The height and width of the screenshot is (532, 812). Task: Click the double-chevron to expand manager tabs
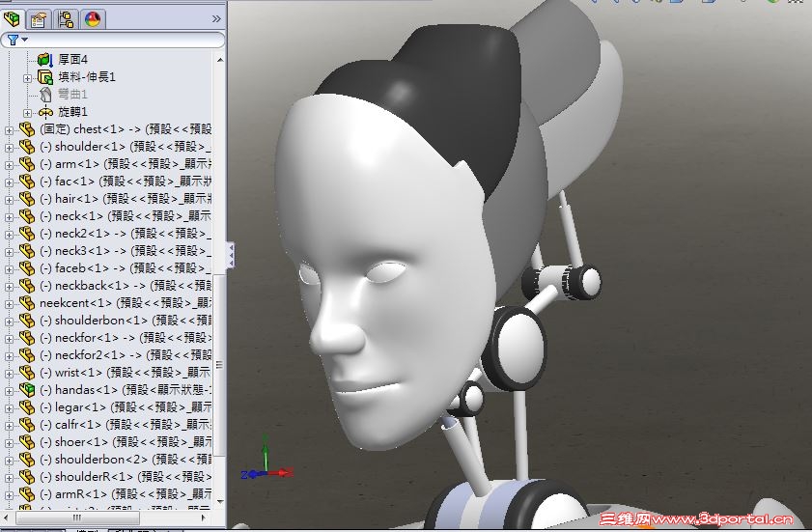pos(216,19)
